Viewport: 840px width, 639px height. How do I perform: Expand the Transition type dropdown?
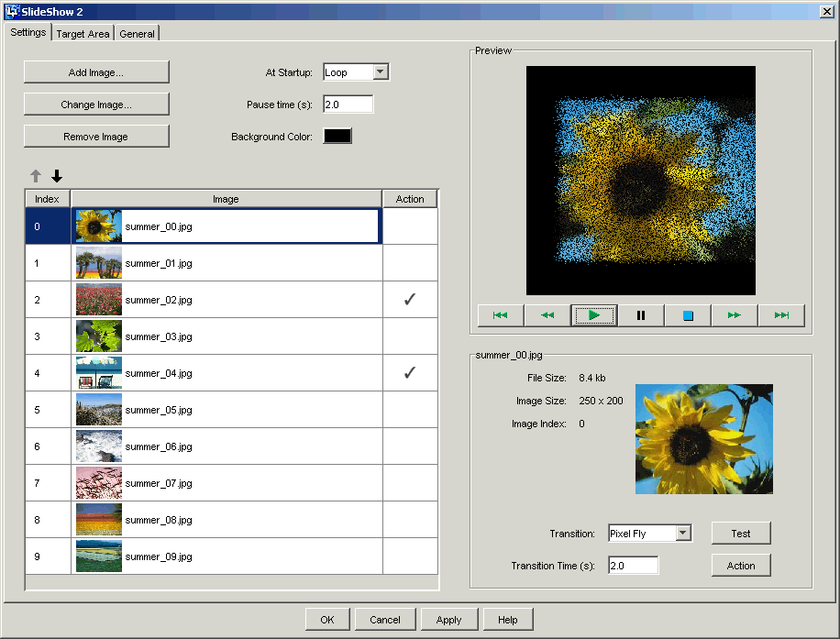tap(682, 534)
